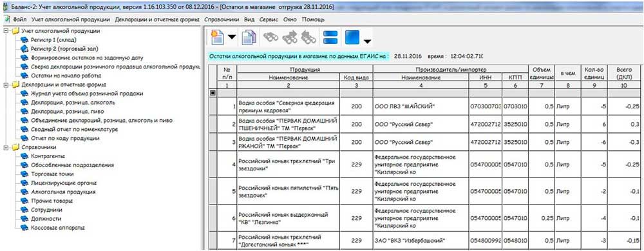Select cell Российский коньяк выдержанный "КВ" "Лезгинка"
The width and height of the screenshot is (644, 251).
click(x=288, y=218)
